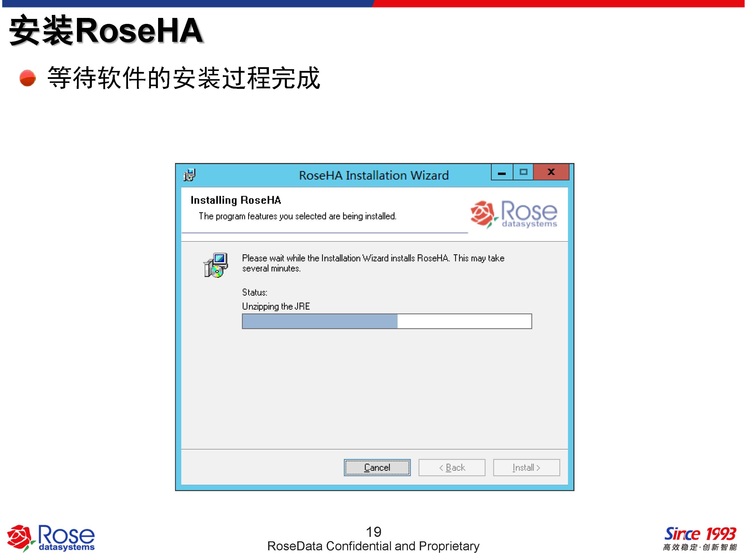This screenshot has height=560, width=747.
Task: Maximize the RoseHA Installation Wizard window
Action: pos(523,172)
